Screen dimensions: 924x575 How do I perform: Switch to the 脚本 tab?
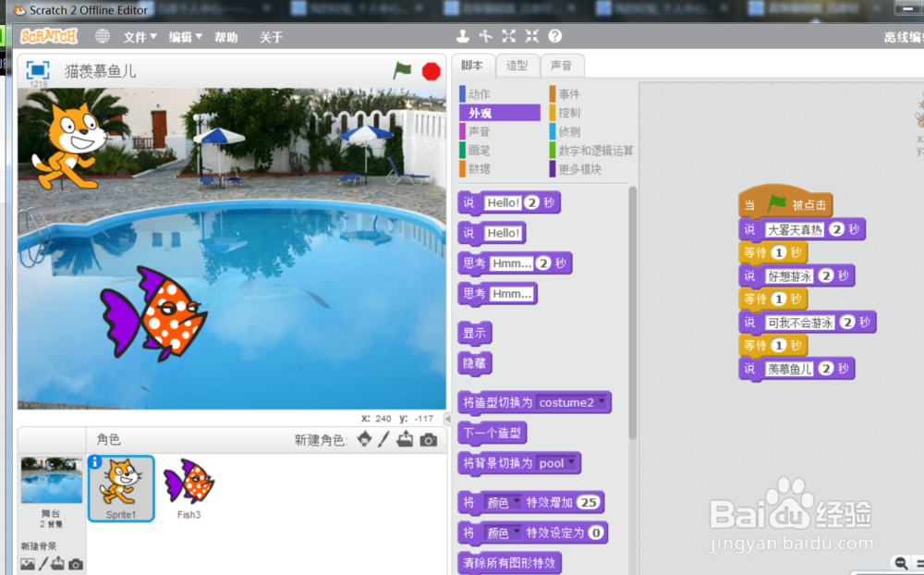click(472, 66)
